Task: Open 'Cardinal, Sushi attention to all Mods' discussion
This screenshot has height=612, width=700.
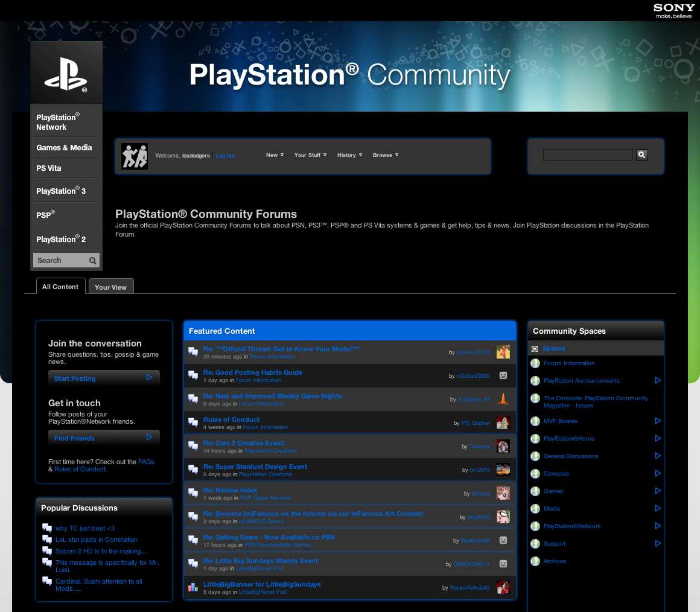Action: 98,585
